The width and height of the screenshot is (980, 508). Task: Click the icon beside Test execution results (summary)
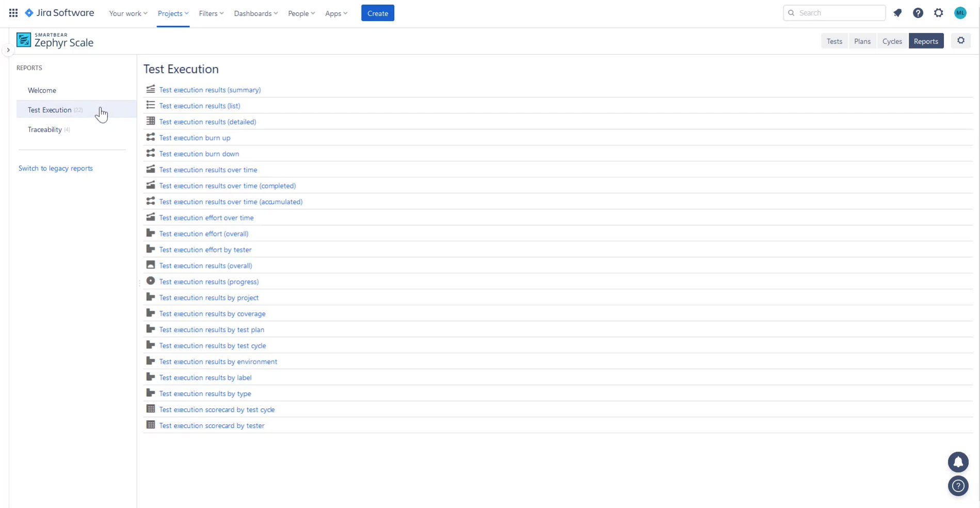tap(151, 89)
